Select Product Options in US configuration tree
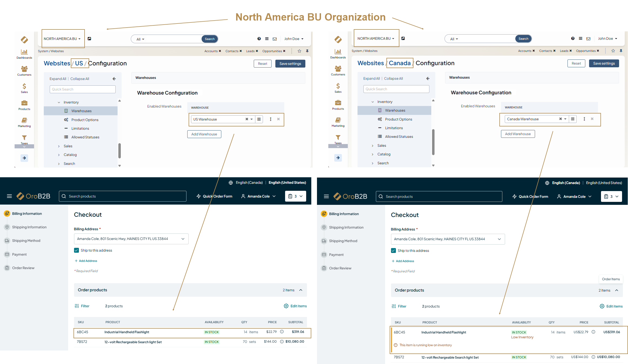Image resolution: width=628 pixels, height=364 pixels. tap(85, 120)
